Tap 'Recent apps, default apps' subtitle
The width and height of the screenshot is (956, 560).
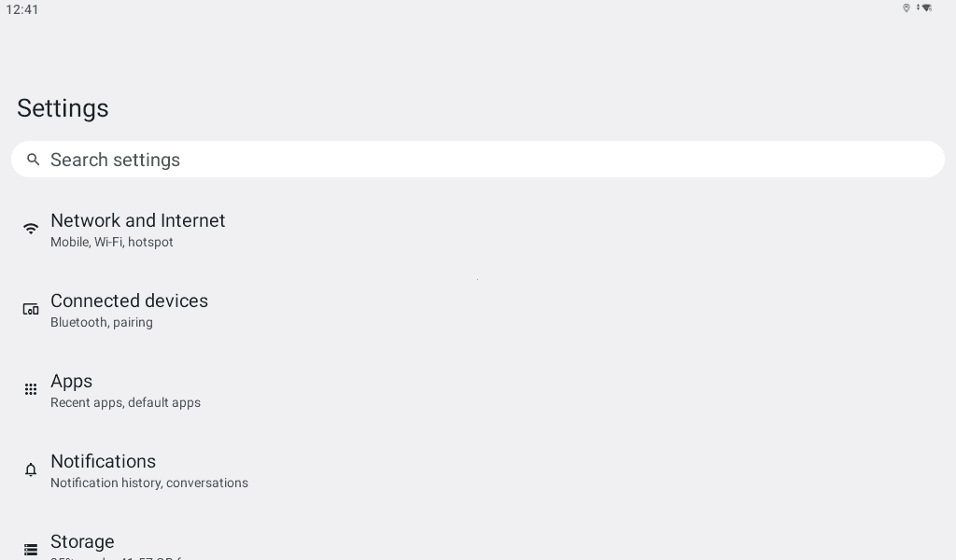pyautogui.click(x=125, y=403)
